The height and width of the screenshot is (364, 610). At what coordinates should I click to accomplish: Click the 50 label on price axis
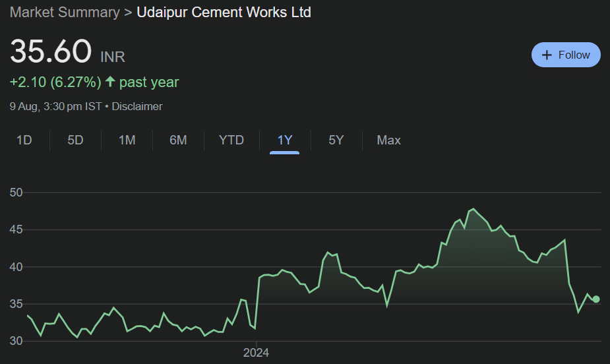pyautogui.click(x=16, y=193)
